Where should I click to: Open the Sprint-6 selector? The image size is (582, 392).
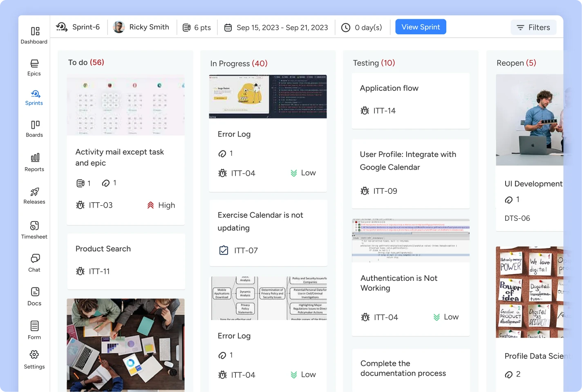pyautogui.click(x=78, y=27)
